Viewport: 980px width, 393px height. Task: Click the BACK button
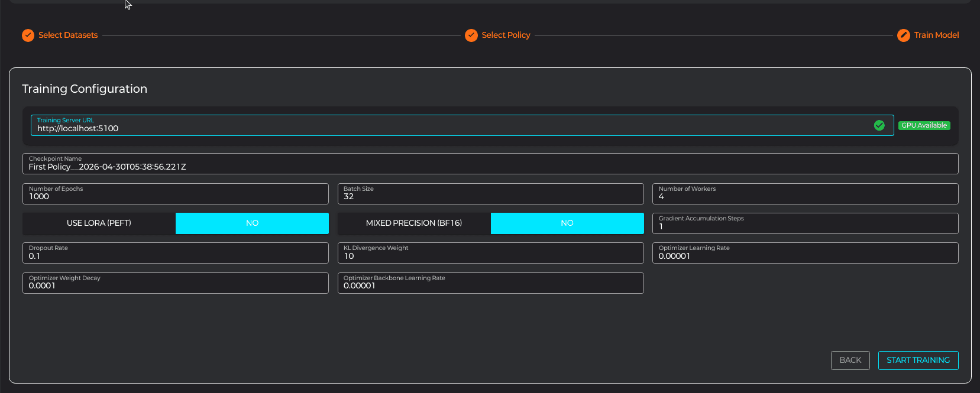coord(850,360)
